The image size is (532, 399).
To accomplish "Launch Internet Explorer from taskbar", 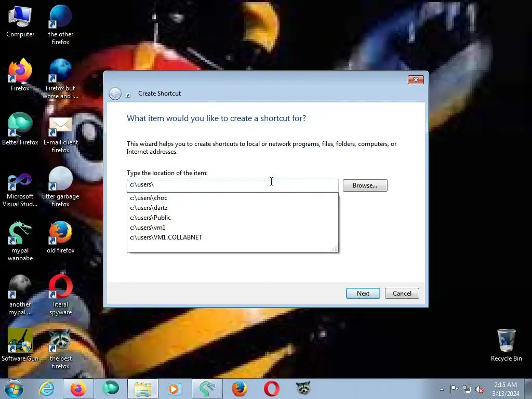I will coord(46,389).
